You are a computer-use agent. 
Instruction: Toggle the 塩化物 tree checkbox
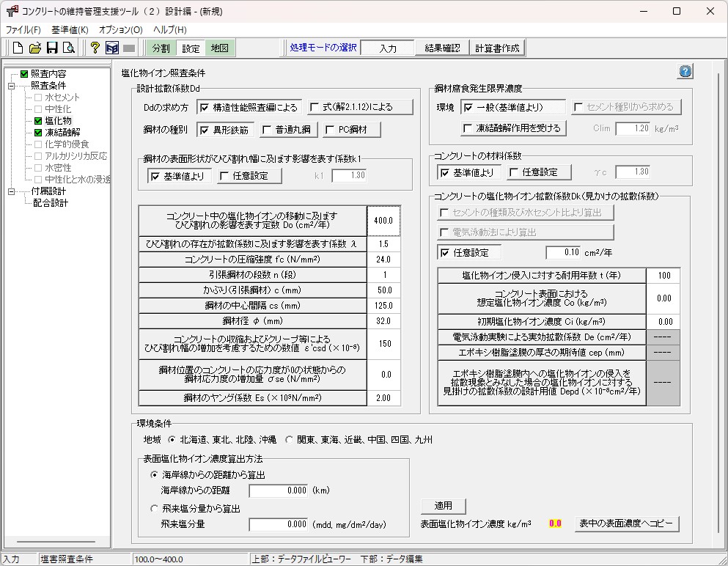tap(38, 121)
